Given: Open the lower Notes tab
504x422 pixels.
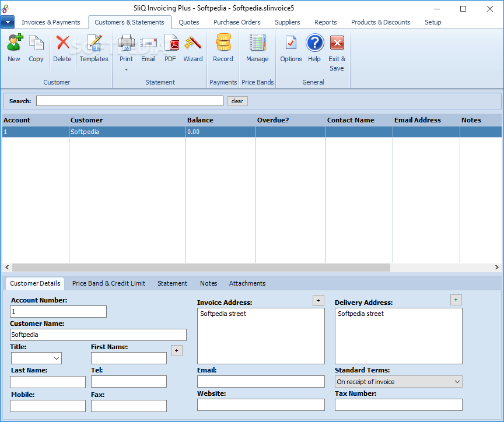Looking at the screenshot, I should point(209,283).
